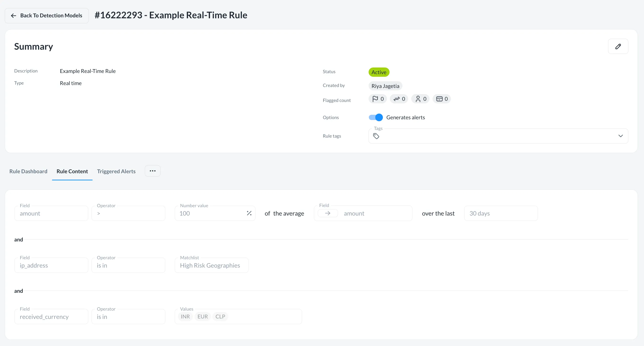Click the transfer arrows flagged count icon
Image resolution: width=644 pixels, height=346 pixels.
[x=396, y=99]
